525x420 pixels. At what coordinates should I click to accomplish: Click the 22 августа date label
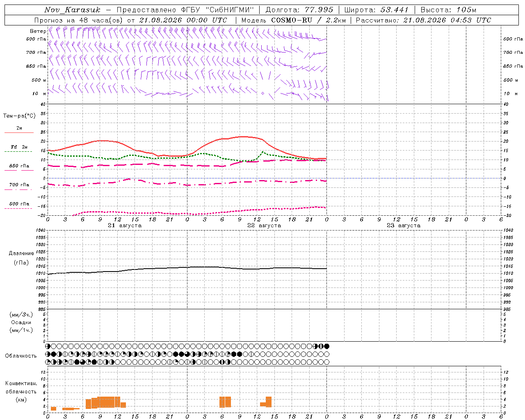(264, 226)
